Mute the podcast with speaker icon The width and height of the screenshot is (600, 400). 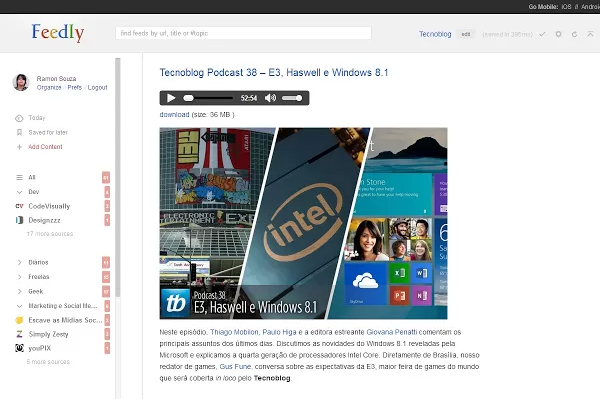[x=271, y=98]
